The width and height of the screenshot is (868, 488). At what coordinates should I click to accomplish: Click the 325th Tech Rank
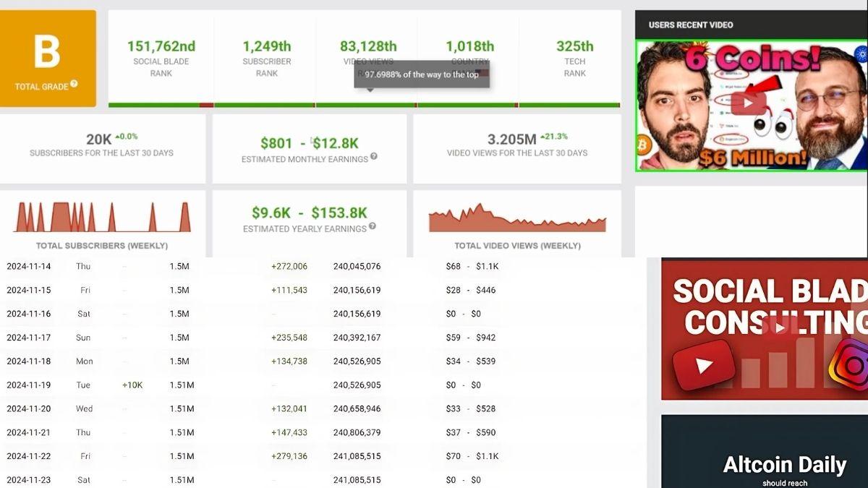575,46
